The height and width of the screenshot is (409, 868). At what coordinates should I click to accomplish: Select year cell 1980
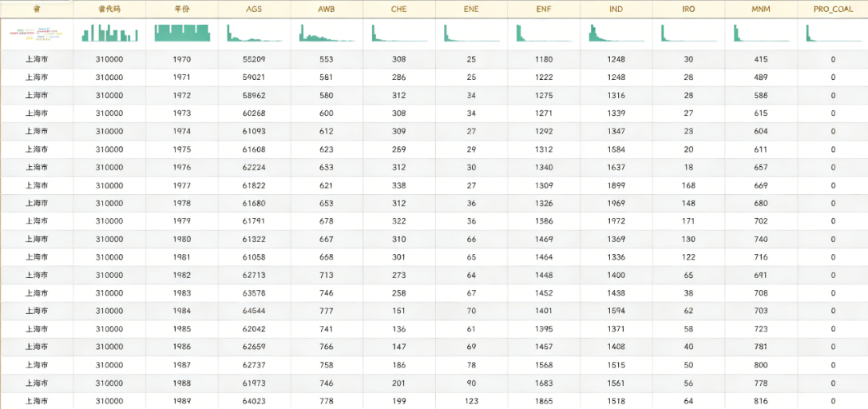tap(181, 239)
